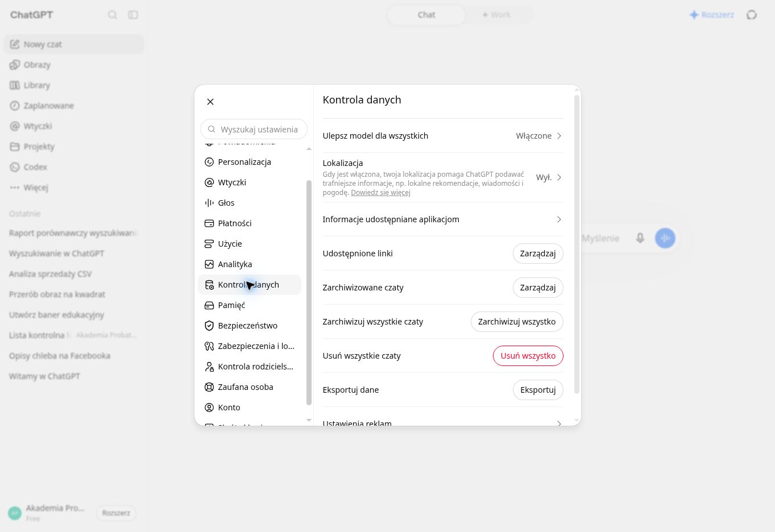
Task: Click the Płatności card icon
Action: 209,223
